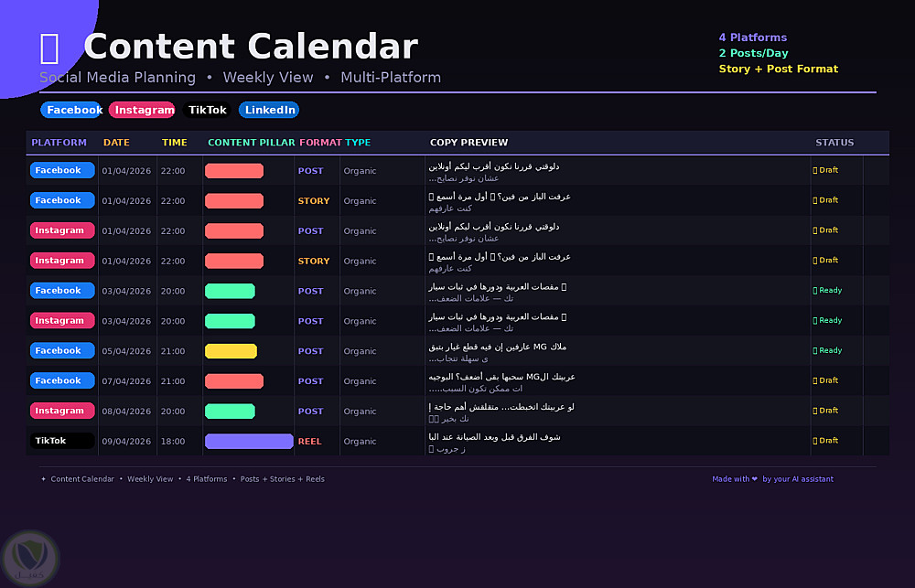Select the TikTok platform filter pill
This screenshot has height=588, width=915.
(207, 110)
